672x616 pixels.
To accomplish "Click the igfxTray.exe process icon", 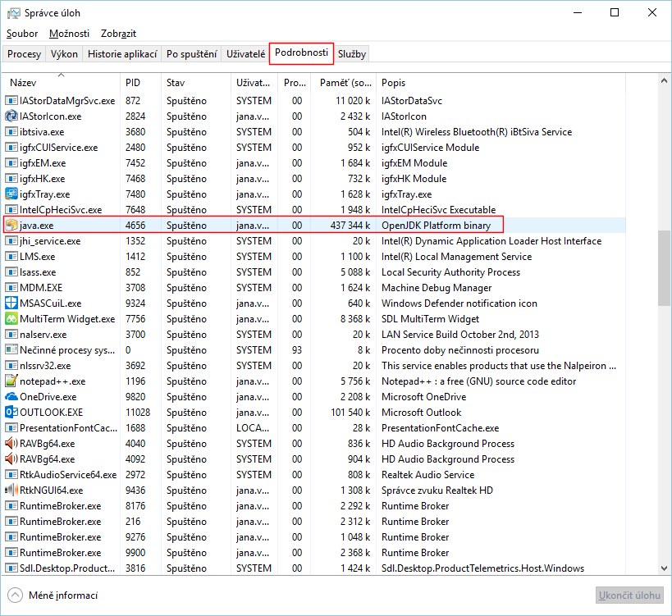I will tap(11, 194).
